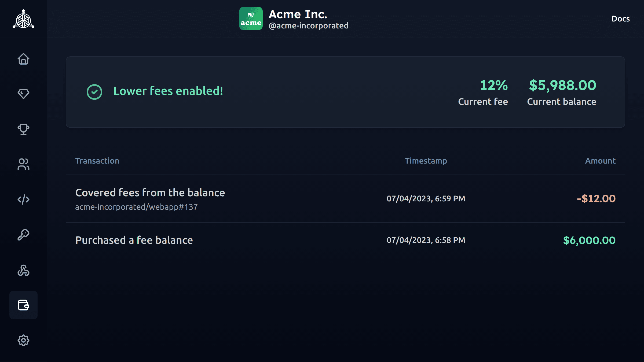The width and height of the screenshot is (644, 362).
Task: Open the Docs link
Action: tap(620, 19)
